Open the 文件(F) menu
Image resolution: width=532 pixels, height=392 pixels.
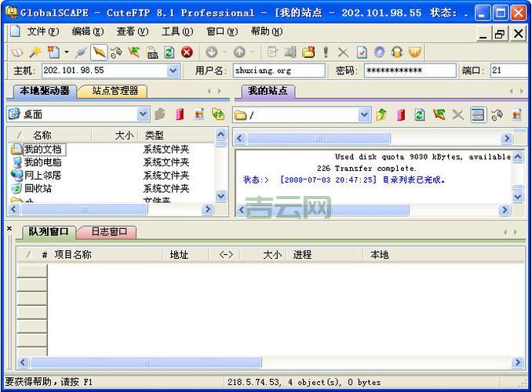pos(42,31)
